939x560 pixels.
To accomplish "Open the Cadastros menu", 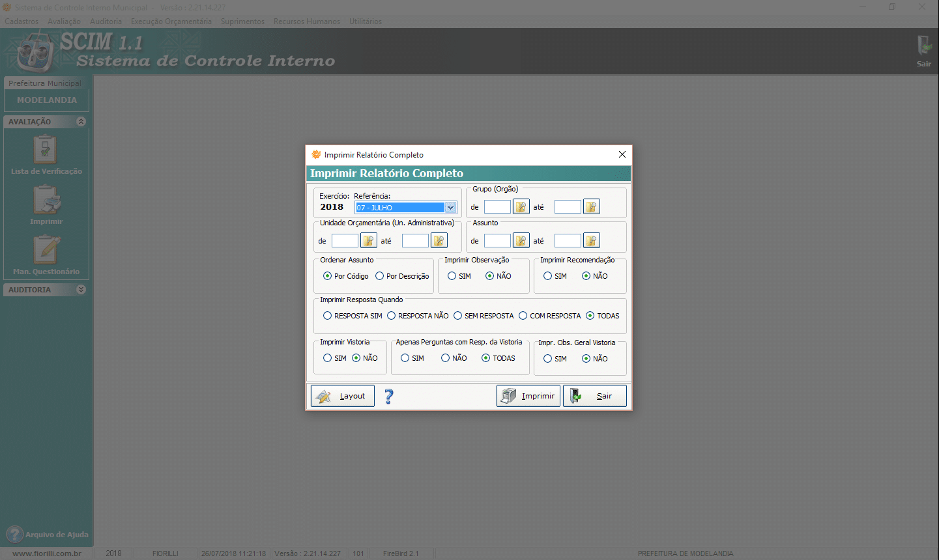I will (x=22, y=21).
